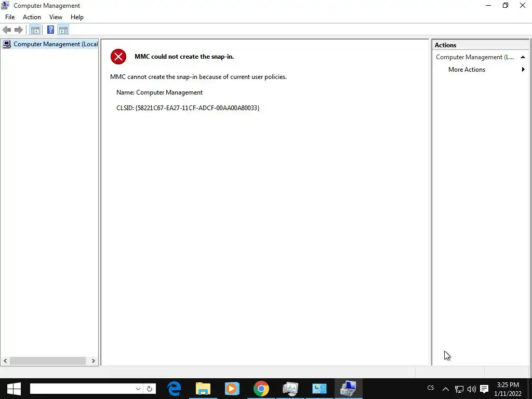The height and width of the screenshot is (399, 532).
Task: Click 'MMC could not create the snap-in.' heading
Action: tap(184, 57)
